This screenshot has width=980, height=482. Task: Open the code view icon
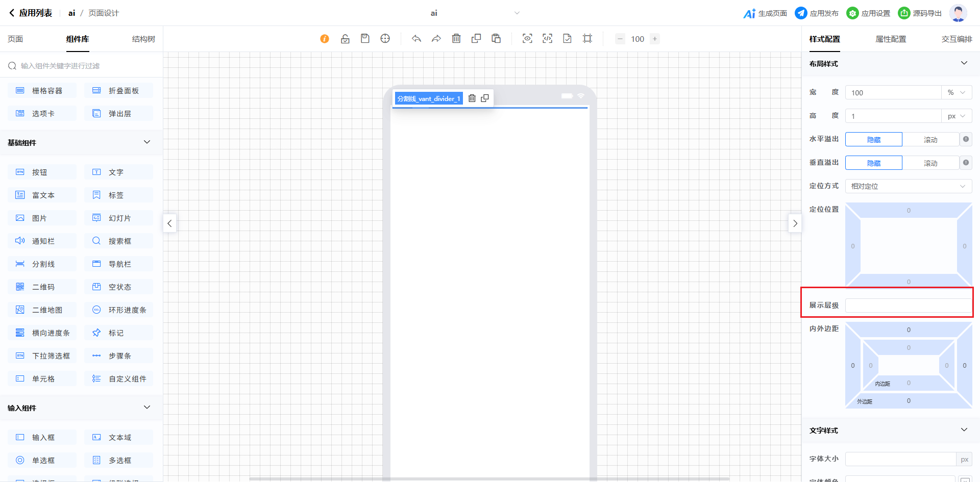[x=547, y=39]
